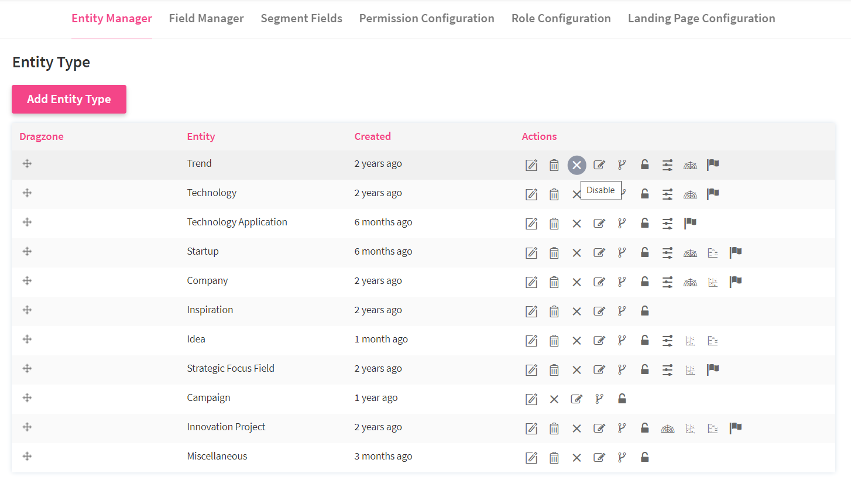This screenshot has width=851, height=504.
Task: Click Gantt chart icon in Innovation Project row
Action: [x=712, y=428]
